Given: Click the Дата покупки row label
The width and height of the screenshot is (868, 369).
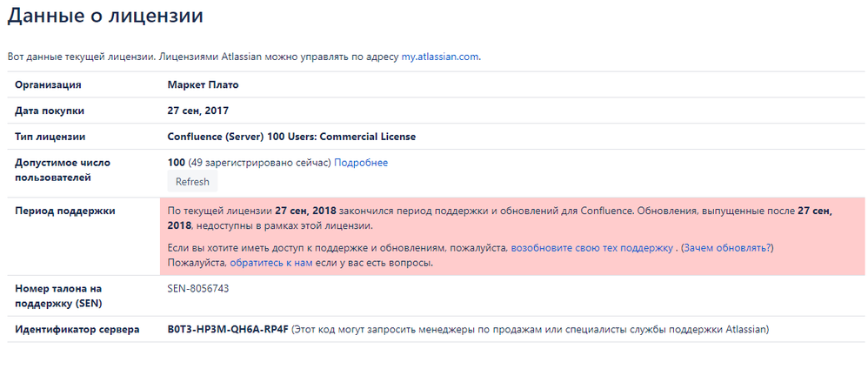Looking at the screenshot, I should tap(50, 111).
